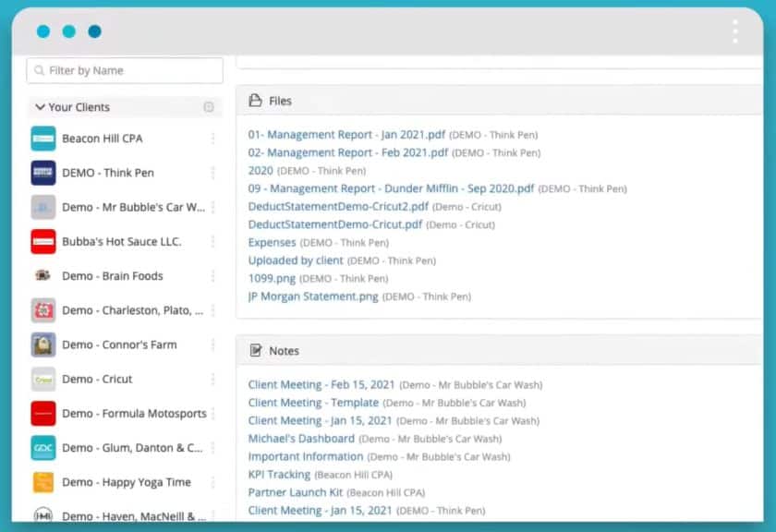Click the DEMO - Think Pen logo icon
Viewport: 776px width, 532px height.
pos(43,173)
